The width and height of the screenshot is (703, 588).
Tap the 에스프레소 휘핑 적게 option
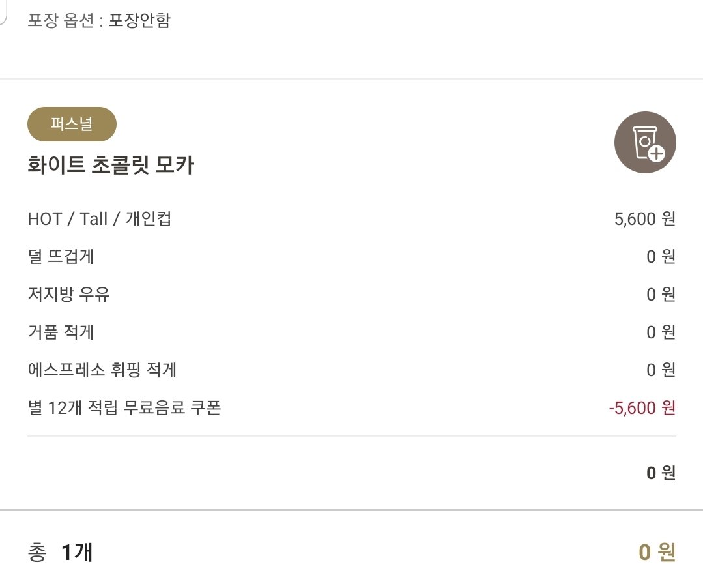[102, 370]
